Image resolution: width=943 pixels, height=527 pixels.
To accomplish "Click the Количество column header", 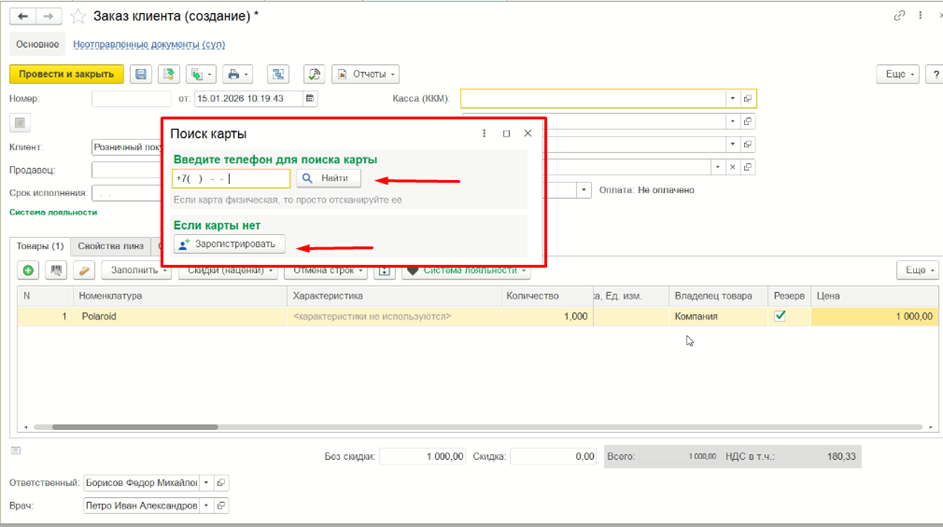I will (x=547, y=296).
